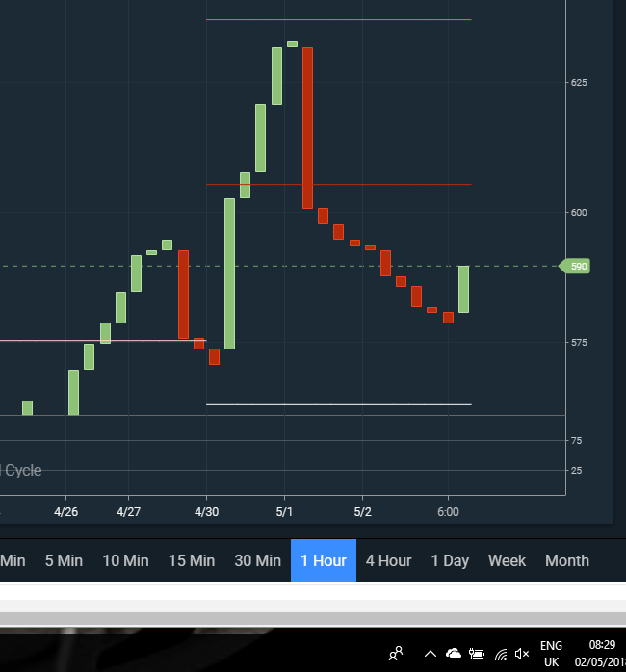Screen dimensions: 626x672
Task: Choose the 4 Hour timeframe
Action: click(x=389, y=560)
